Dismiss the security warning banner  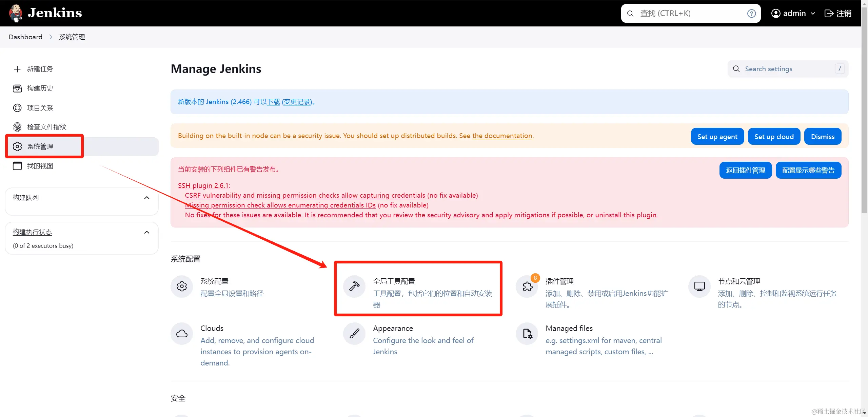pos(823,137)
